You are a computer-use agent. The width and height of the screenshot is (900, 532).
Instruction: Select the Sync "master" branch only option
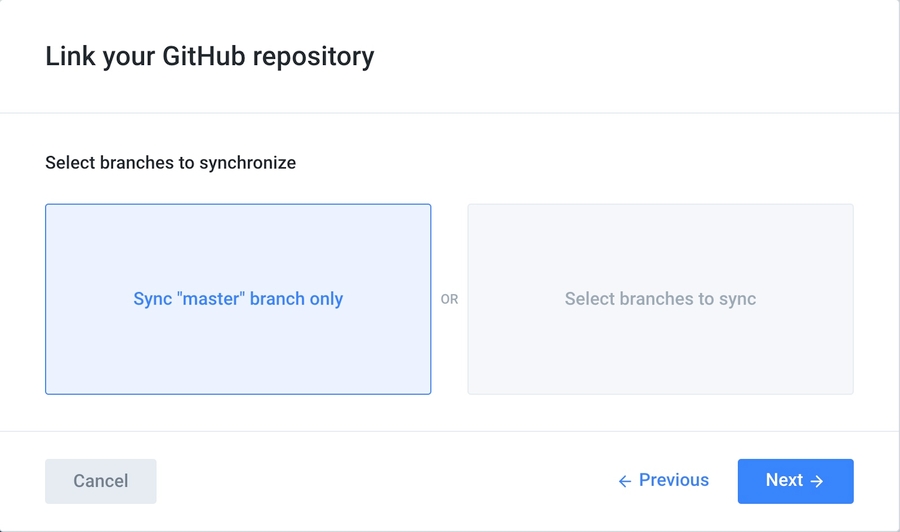(238, 299)
